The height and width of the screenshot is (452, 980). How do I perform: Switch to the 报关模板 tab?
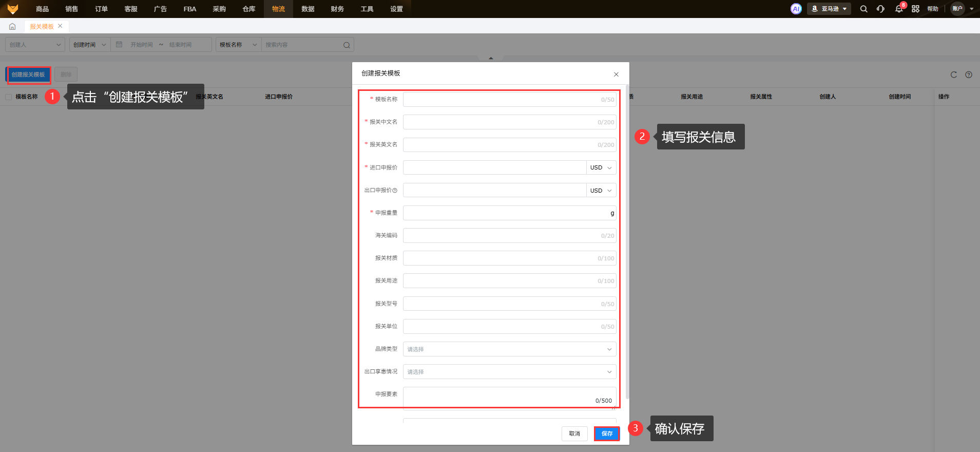[x=42, y=26]
